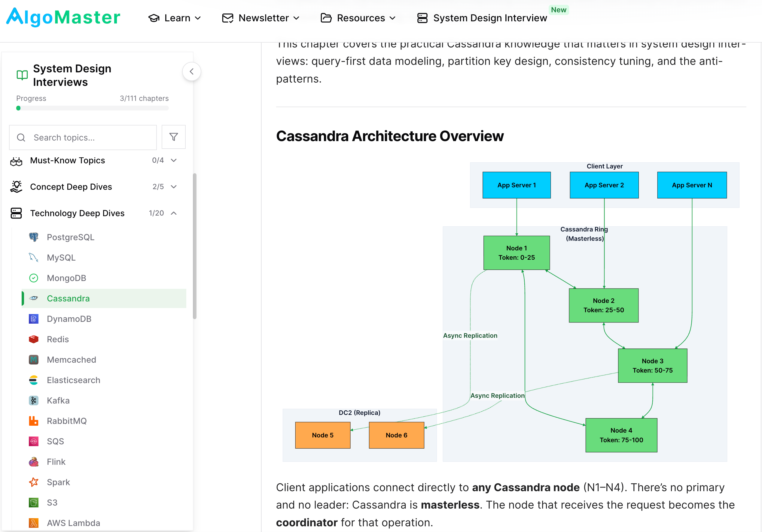
Task: Collapse the Technology Deep Dives section
Action: click(174, 213)
